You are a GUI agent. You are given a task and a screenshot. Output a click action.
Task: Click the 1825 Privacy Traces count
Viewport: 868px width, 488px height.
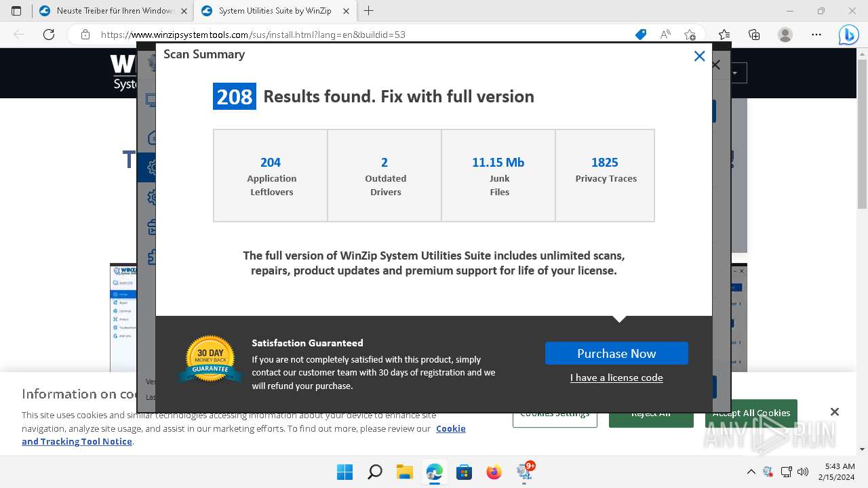point(604,162)
